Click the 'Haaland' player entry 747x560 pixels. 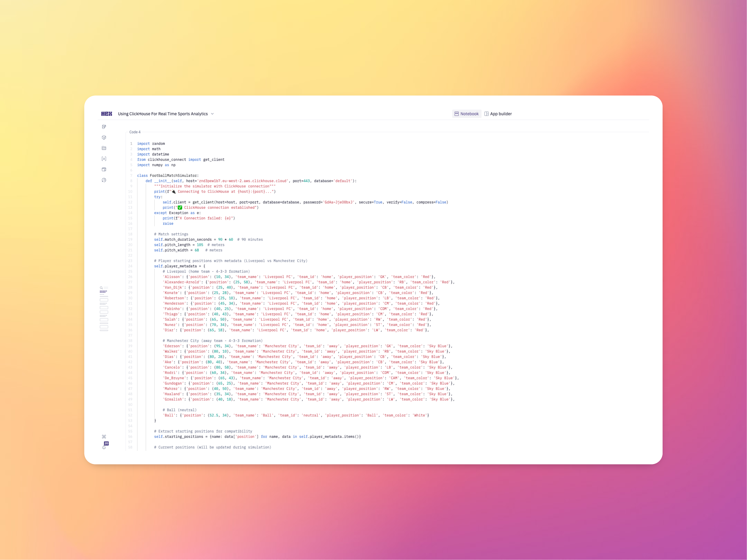click(x=307, y=394)
